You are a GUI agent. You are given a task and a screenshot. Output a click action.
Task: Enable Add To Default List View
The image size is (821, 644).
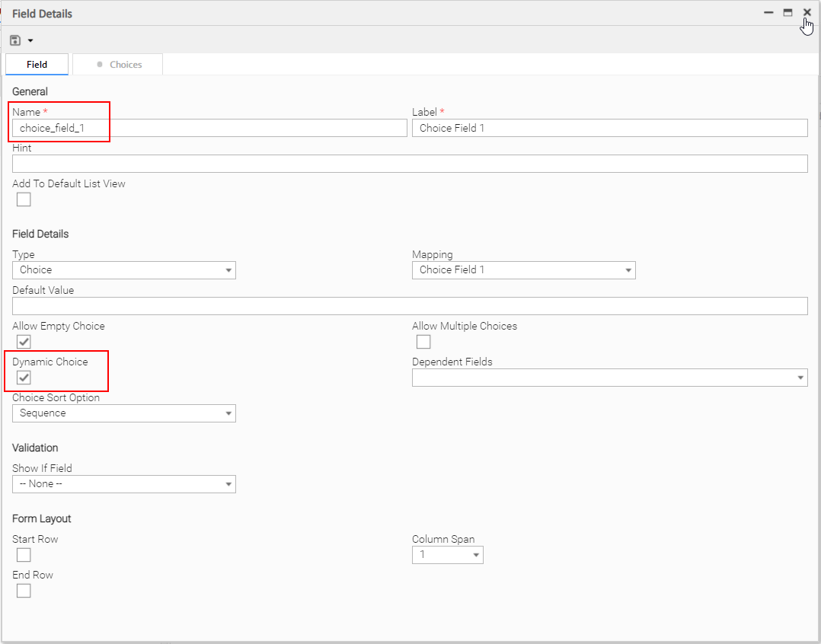tap(24, 199)
